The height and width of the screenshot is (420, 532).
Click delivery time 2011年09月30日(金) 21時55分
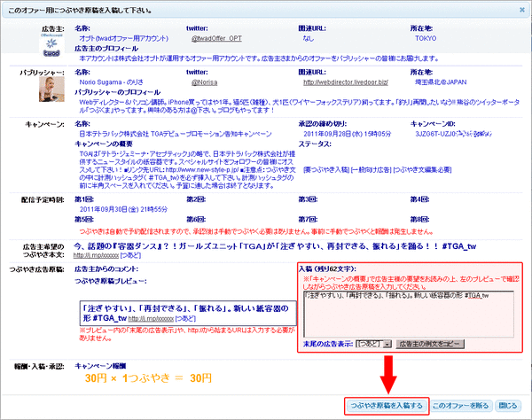tap(123, 210)
